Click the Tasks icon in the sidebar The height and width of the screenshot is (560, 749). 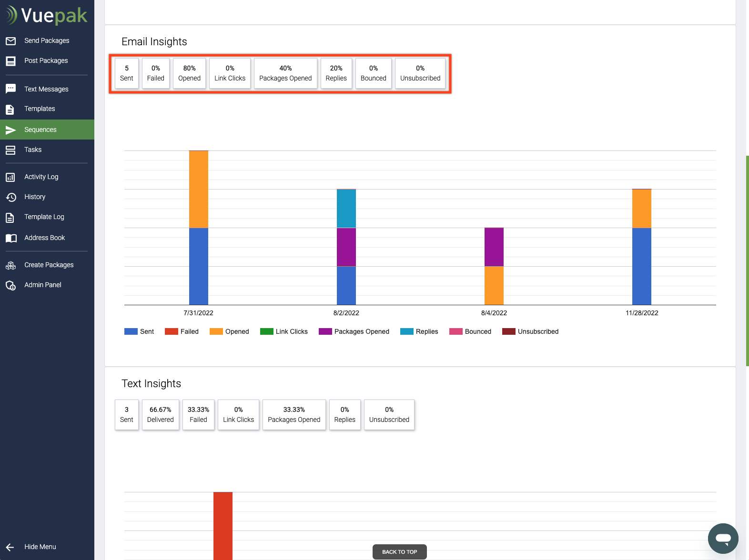coord(10,150)
